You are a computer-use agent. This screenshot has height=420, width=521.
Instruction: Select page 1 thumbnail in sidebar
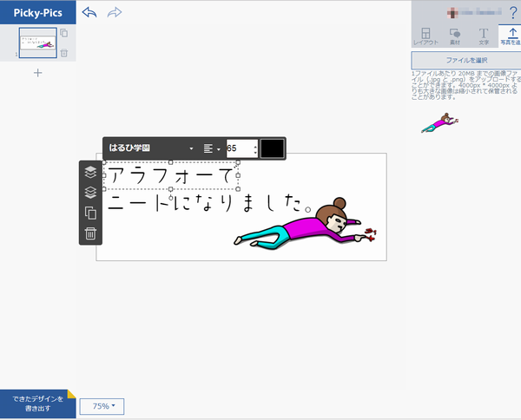pyautogui.click(x=38, y=43)
